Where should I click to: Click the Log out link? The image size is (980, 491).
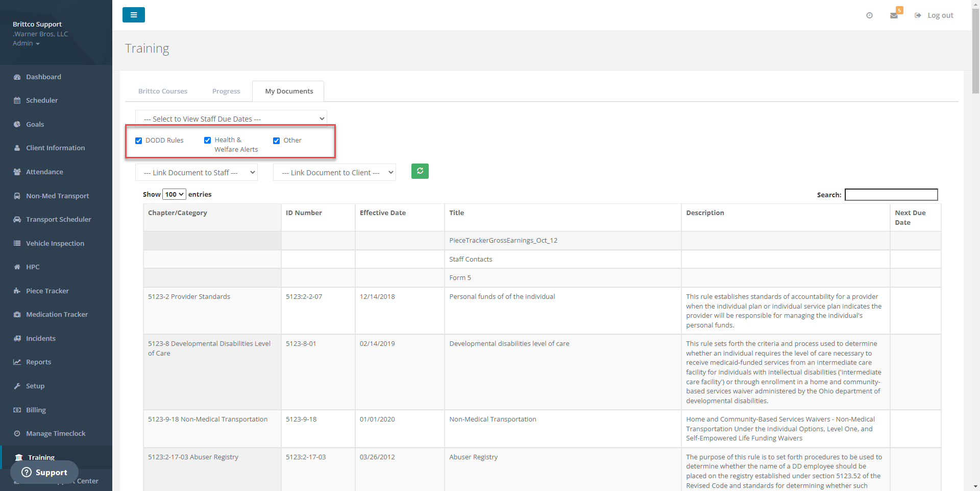click(x=940, y=15)
